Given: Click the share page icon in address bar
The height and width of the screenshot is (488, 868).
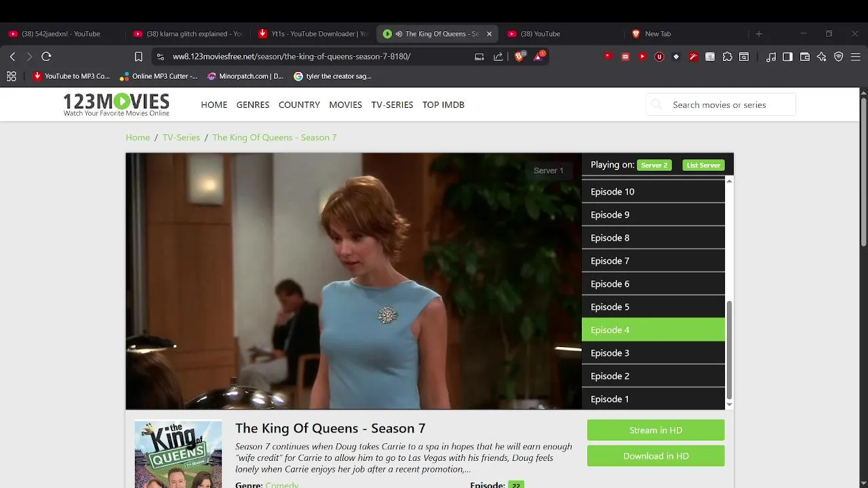Looking at the screenshot, I should tap(498, 57).
